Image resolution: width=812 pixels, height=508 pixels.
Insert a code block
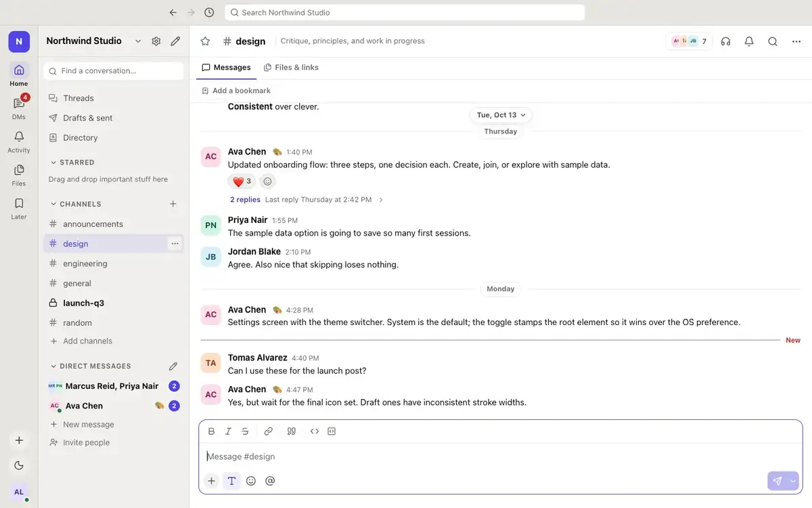tap(332, 431)
